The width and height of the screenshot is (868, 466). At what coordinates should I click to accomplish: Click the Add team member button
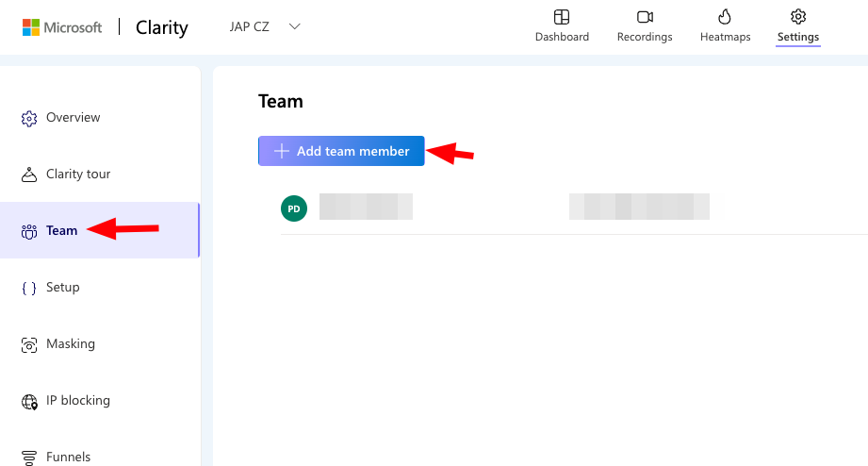click(x=341, y=151)
